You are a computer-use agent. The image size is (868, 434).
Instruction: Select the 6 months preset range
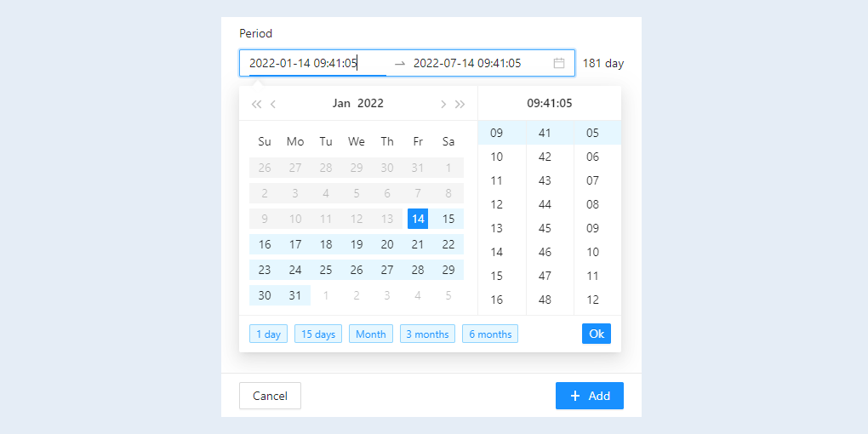coord(490,334)
